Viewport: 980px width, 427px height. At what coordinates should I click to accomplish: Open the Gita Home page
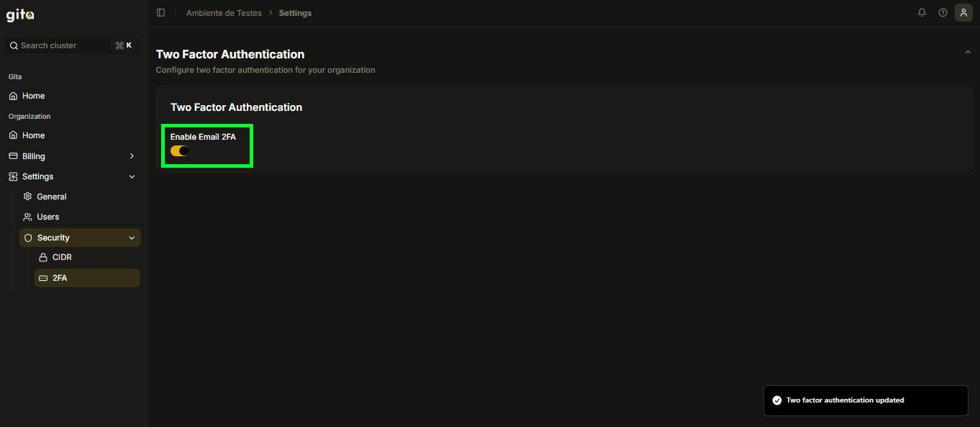pos(33,96)
